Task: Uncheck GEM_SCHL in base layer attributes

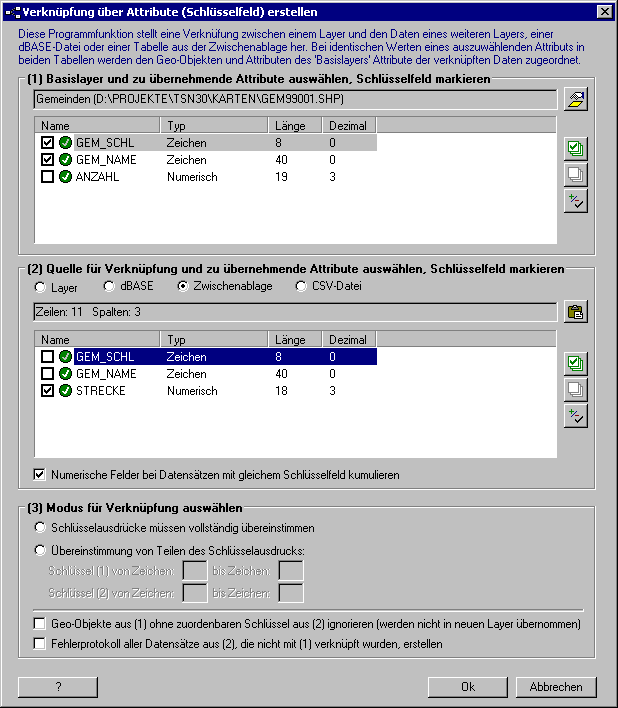Action: 47,143
